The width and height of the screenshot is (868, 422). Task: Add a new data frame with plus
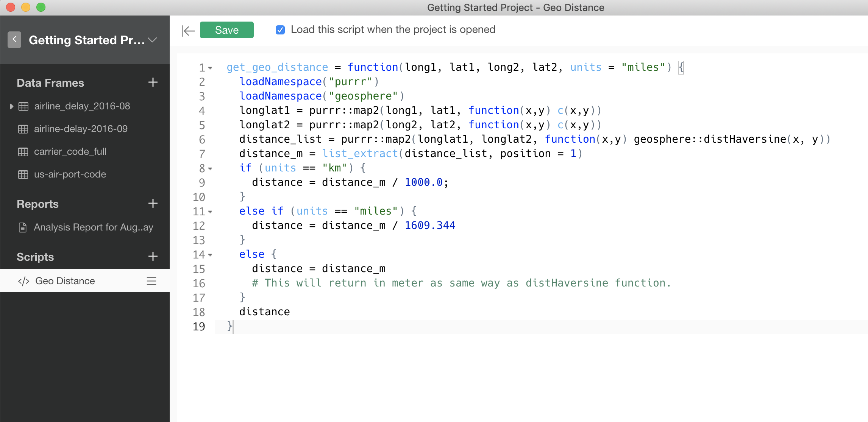pyautogui.click(x=153, y=83)
